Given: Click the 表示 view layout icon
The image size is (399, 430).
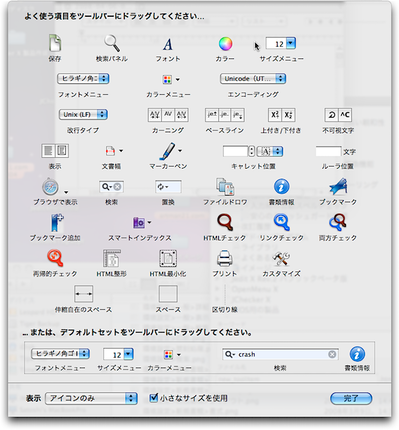Looking at the screenshot, I should 55,151.
